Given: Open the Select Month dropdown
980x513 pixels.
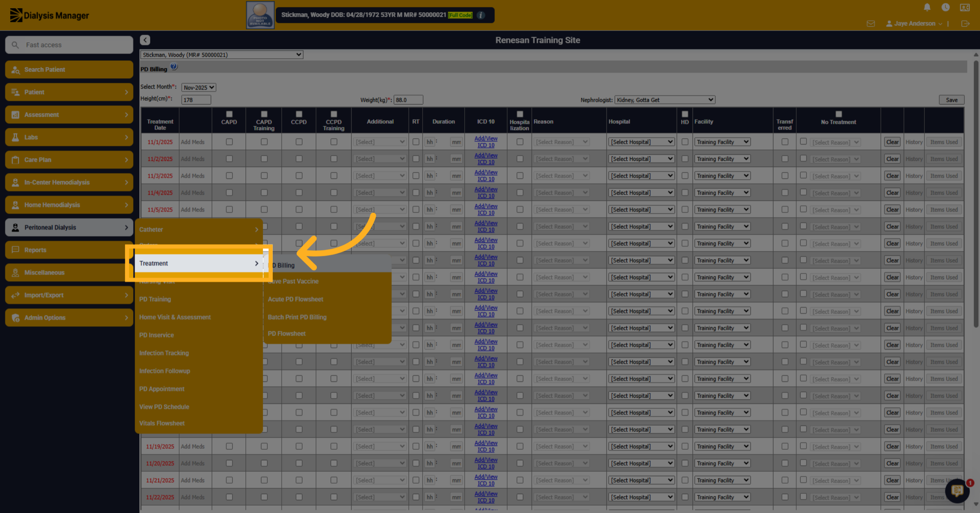Looking at the screenshot, I should [199, 87].
